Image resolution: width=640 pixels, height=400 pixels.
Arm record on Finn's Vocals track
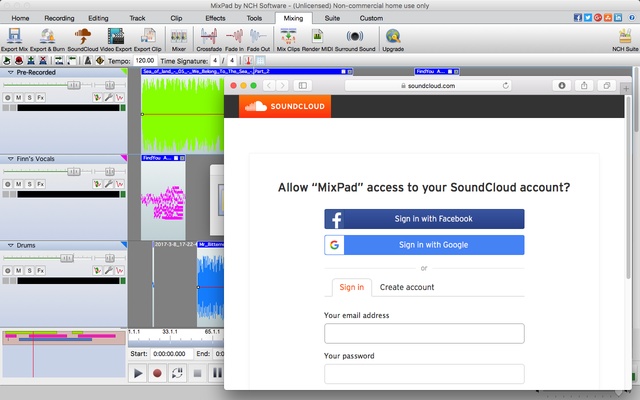pos(7,184)
